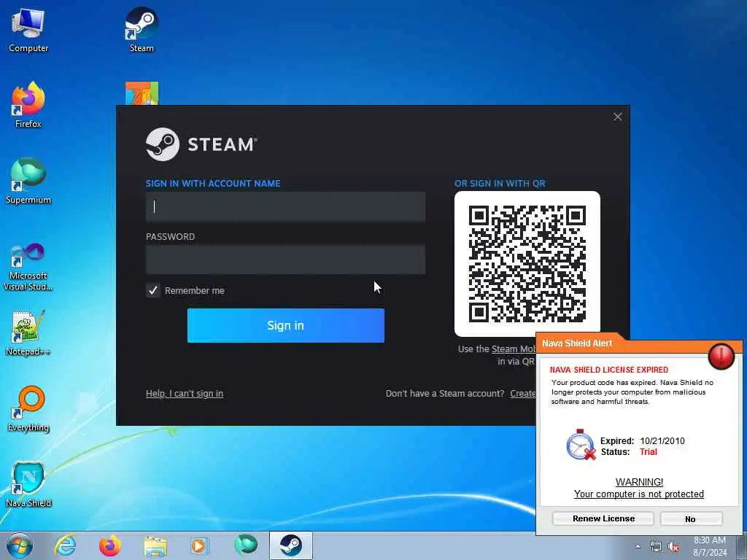This screenshot has width=747, height=560.
Task: Click the Your computer is not protected warning
Action: point(638,494)
